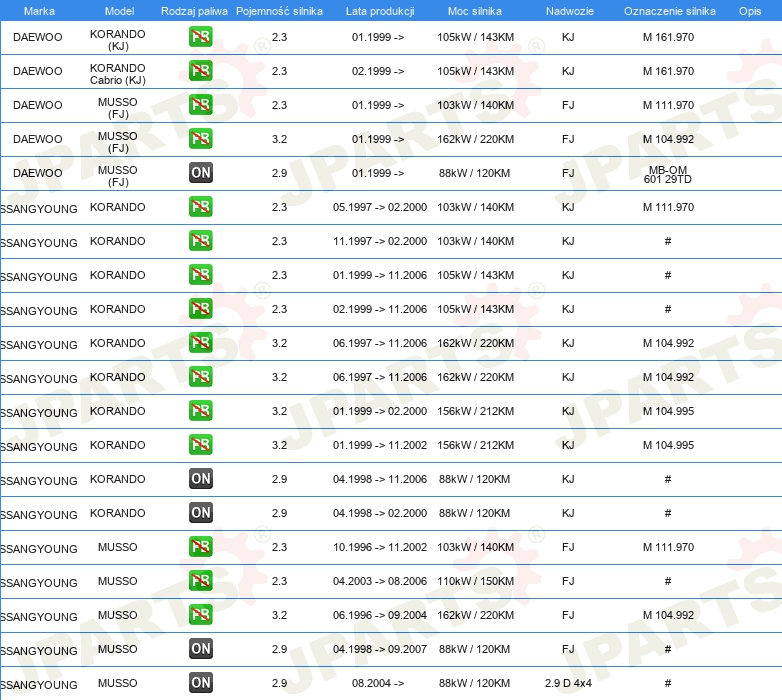The height and width of the screenshot is (700, 782).
Task: Click the M 104.995 cell for 02.2000 row
Action: [x=668, y=411]
